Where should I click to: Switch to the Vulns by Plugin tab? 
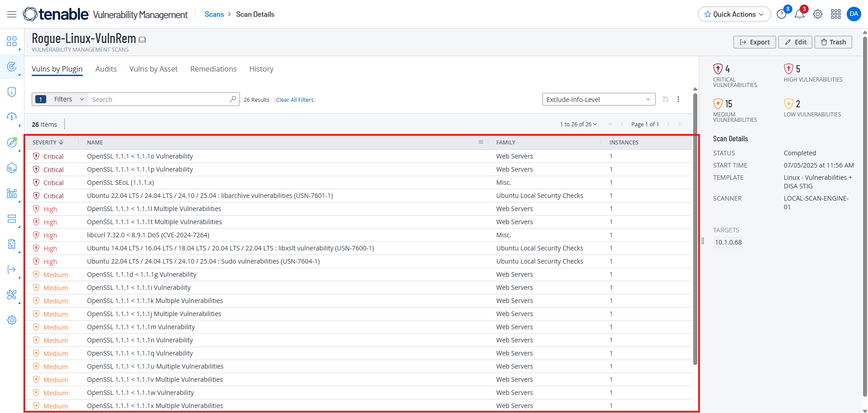click(x=57, y=69)
